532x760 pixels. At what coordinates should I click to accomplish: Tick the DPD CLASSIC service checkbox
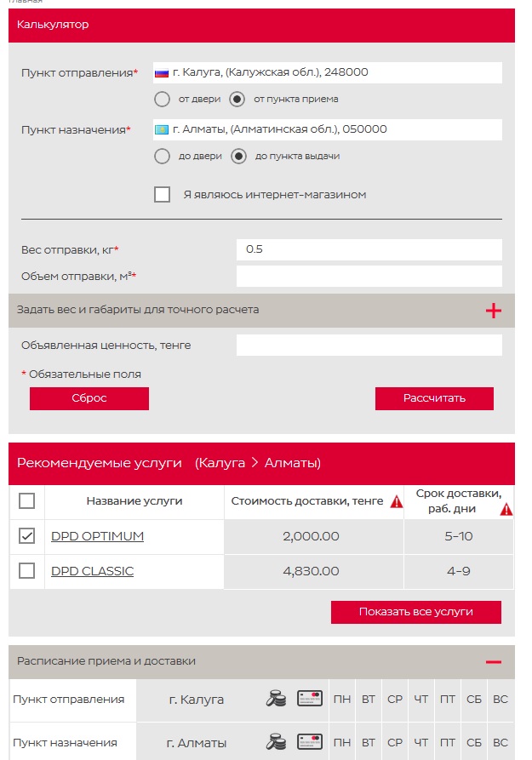click(x=26, y=571)
